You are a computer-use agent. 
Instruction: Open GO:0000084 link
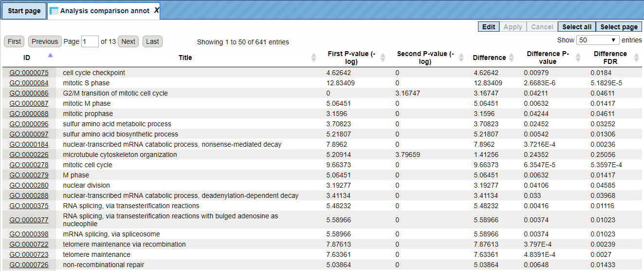29,83
